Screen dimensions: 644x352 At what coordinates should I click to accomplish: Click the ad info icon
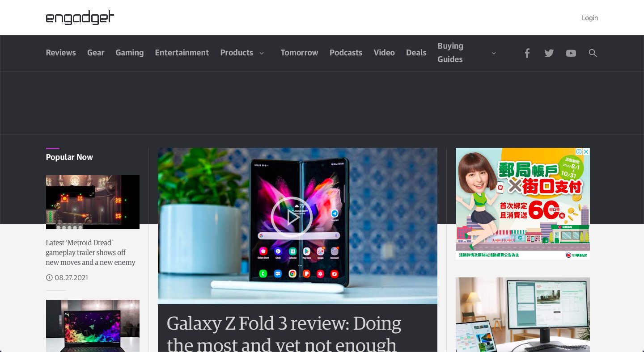(579, 152)
